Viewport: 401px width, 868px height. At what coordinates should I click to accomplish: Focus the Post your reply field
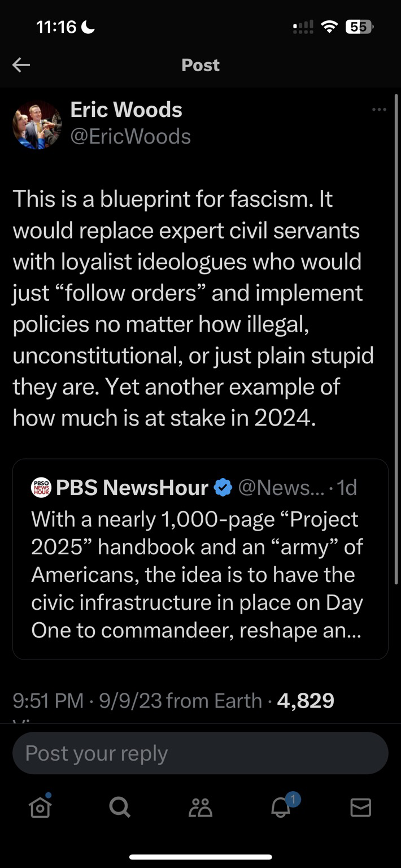click(200, 753)
